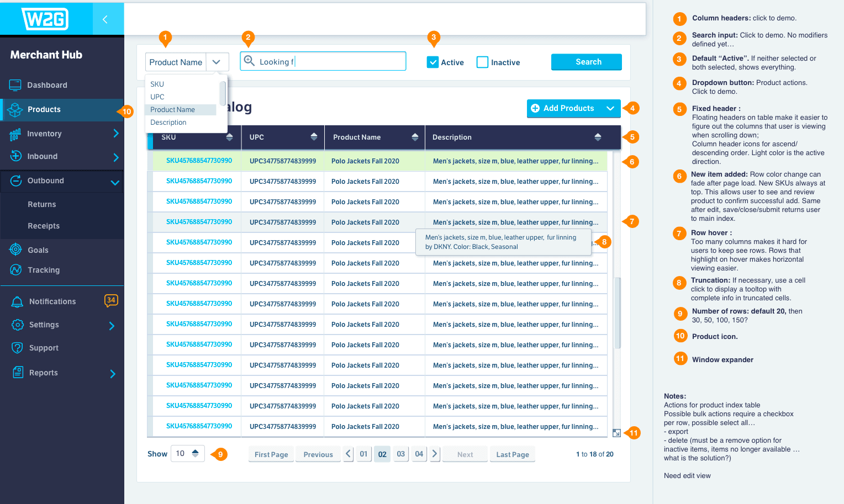Screen dimensions: 844x504
Task: Open Notifications bell icon
Action: 17,301
